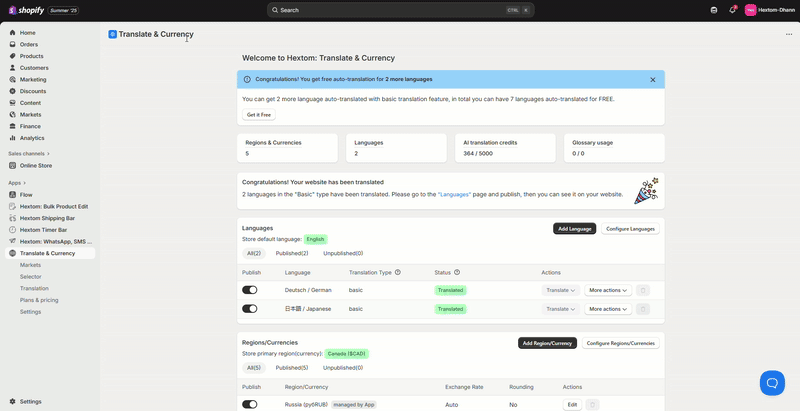Click the store icon beside notifications
Viewport: 800px width, 411px height.
pos(714,10)
